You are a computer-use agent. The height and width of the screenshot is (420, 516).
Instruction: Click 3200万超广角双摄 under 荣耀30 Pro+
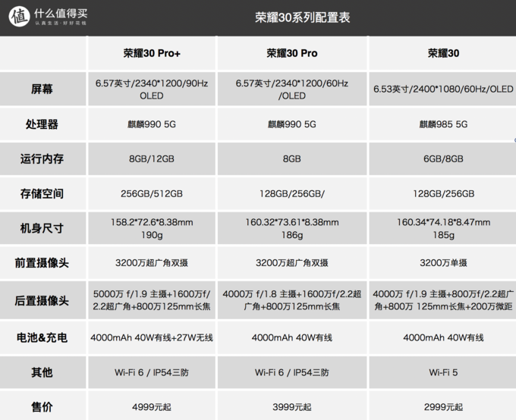coord(152,263)
